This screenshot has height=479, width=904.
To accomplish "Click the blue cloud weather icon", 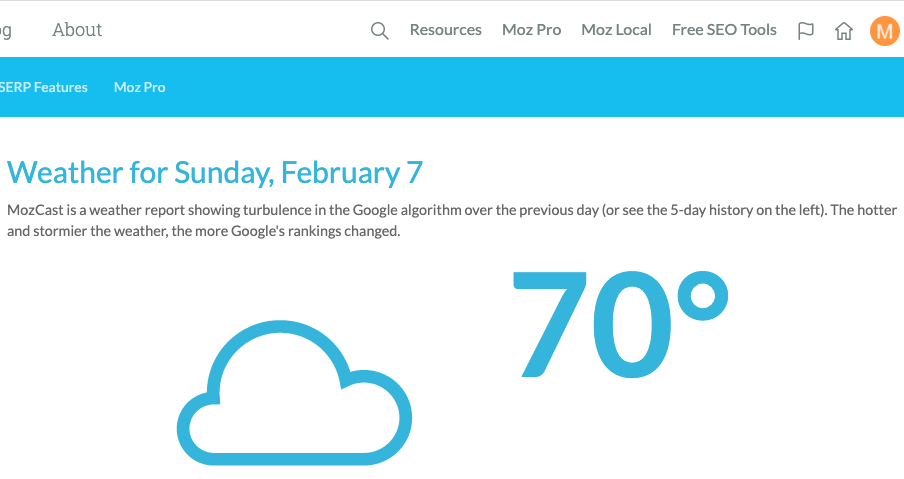I will click(x=294, y=393).
